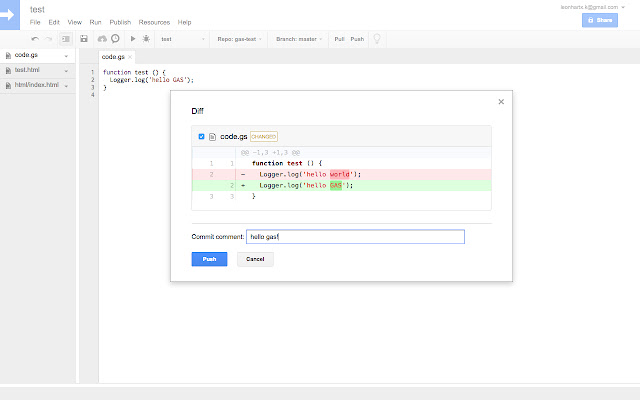Image resolution: width=640 pixels, height=400 pixels.
Task: Close the Diff dialog with X
Action: click(x=501, y=101)
